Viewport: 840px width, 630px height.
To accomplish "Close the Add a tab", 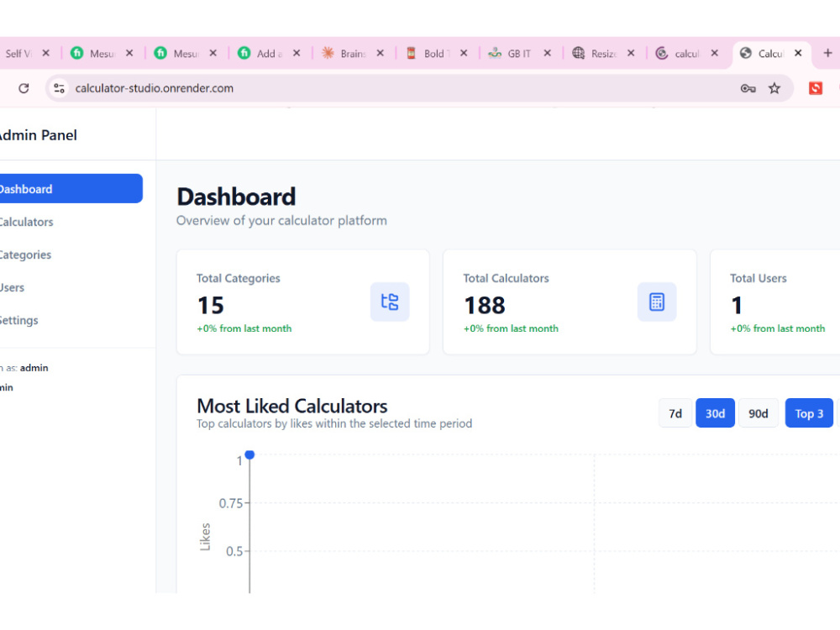I will (297, 53).
